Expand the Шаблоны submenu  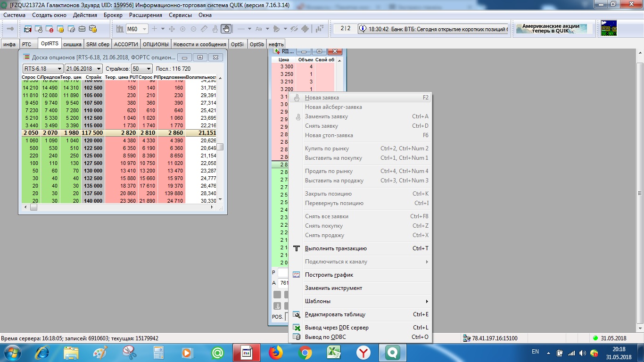click(361, 301)
